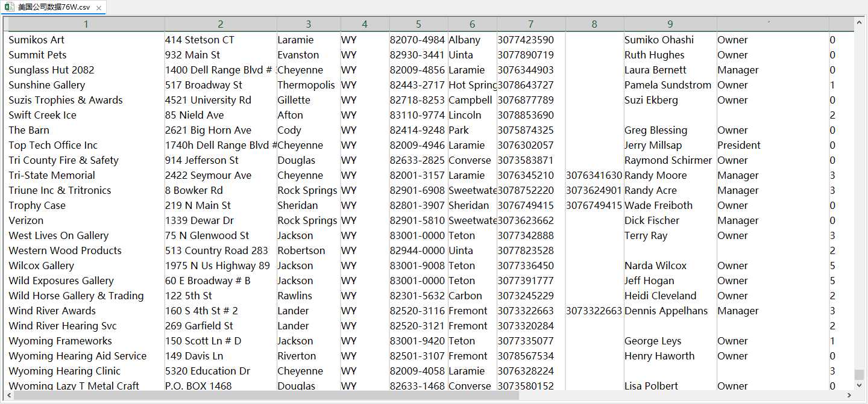Select the cell 'The Barn'
The width and height of the screenshot is (868, 404).
coord(86,130)
